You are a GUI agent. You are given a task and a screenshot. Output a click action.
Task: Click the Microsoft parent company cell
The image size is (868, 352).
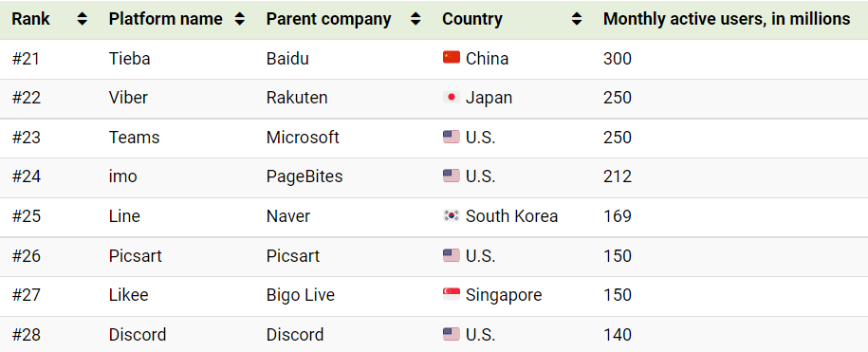pyautogui.click(x=303, y=138)
